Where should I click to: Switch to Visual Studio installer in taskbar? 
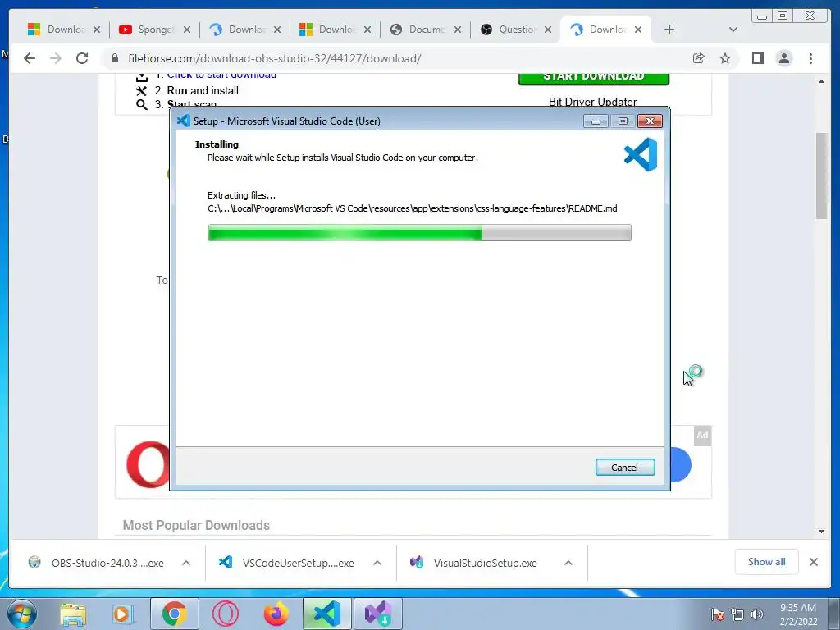tap(377, 614)
